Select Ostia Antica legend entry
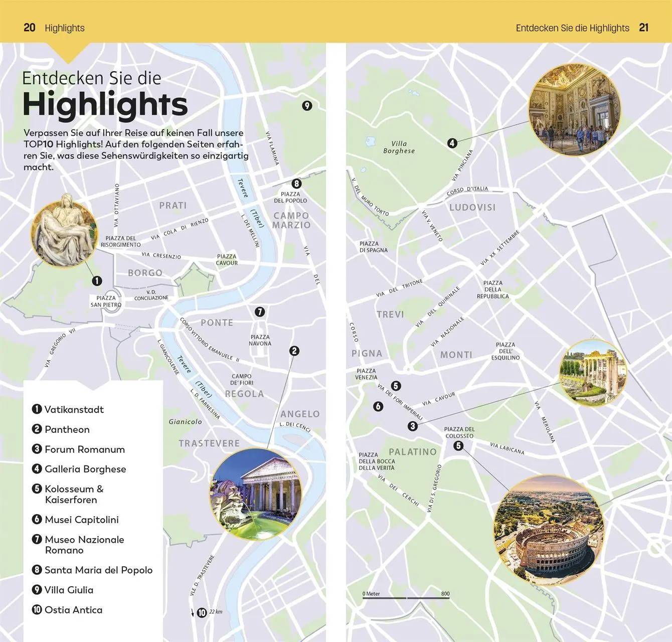 pos(73,610)
